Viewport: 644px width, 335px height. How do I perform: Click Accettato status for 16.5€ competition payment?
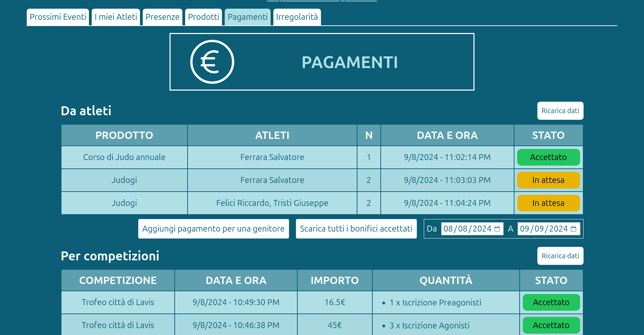pyautogui.click(x=551, y=302)
